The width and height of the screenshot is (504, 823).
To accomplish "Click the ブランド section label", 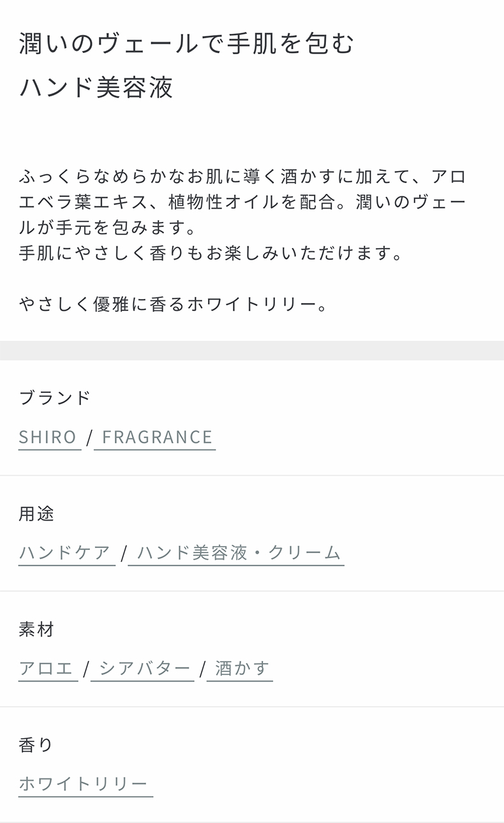I will pyautogui.click(x=55, y=397).
